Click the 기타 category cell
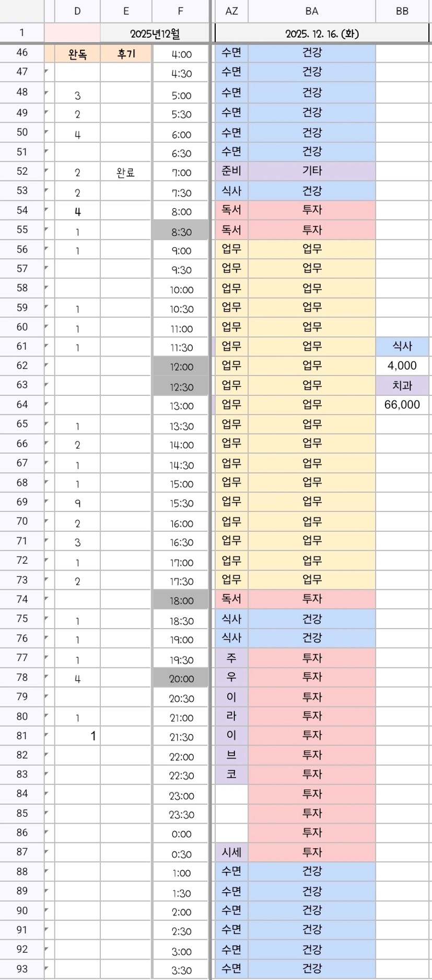This screenshot has height=980, width=432. (311, 171)
